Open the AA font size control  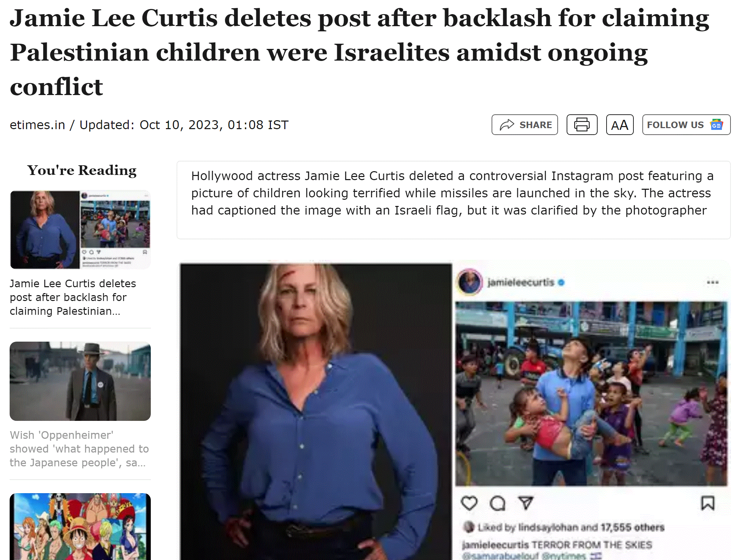tap(620, 125)
